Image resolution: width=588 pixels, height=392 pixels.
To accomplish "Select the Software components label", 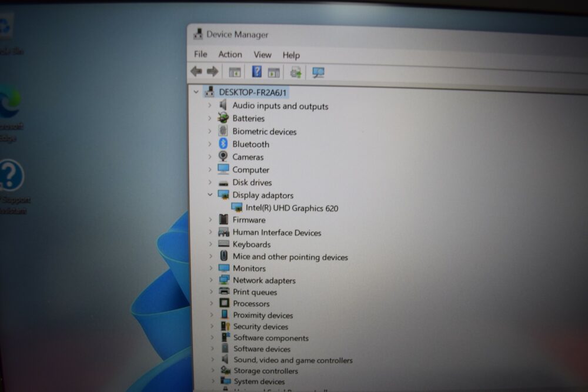I will pos(271,338).
